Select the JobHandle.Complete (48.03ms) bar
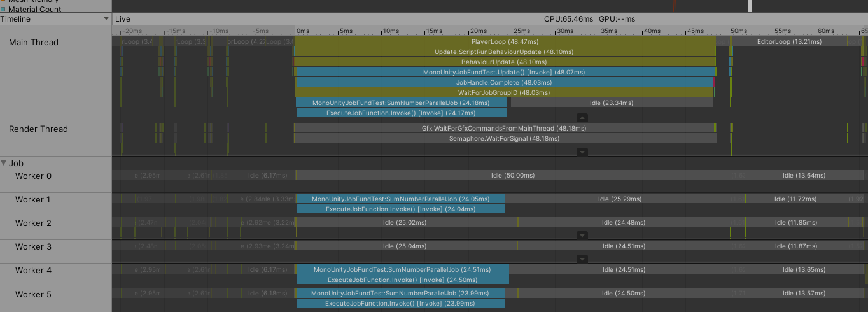Image resolution: width=868 pixels, height=312 pixels. click(504, 82)
